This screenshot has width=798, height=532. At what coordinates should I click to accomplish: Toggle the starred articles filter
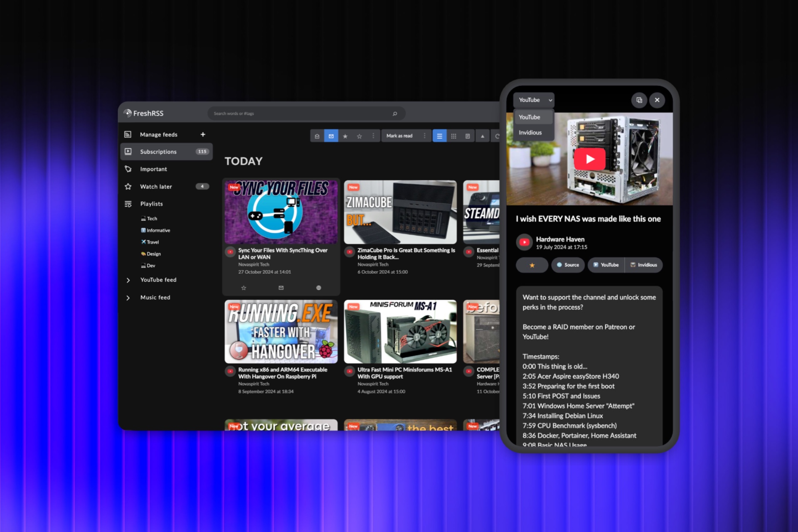point(346,136)
